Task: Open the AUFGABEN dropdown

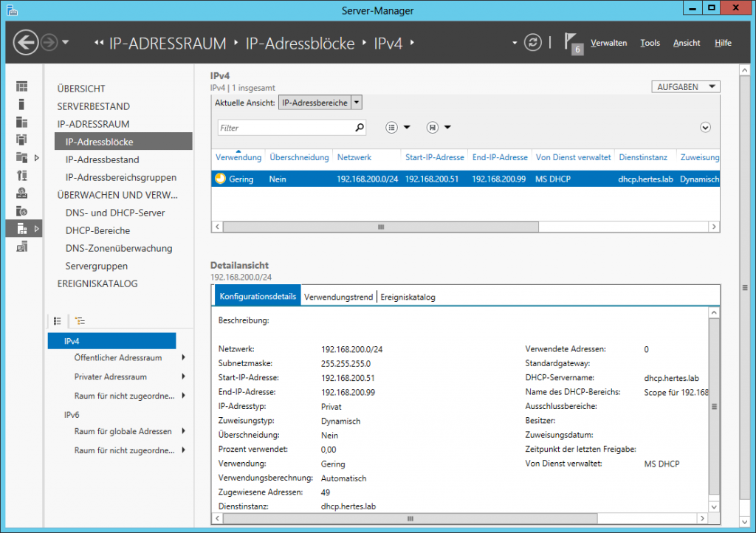Action: (x=685, y=86)
